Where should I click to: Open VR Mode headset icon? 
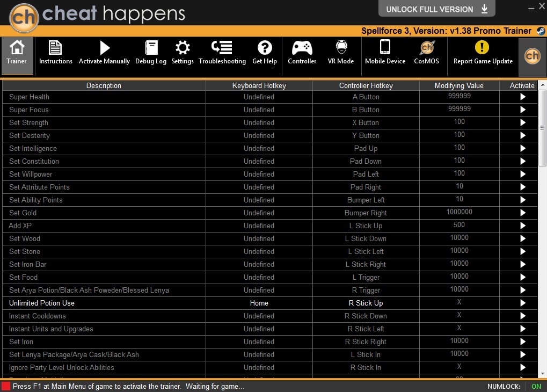pos(341,47)
